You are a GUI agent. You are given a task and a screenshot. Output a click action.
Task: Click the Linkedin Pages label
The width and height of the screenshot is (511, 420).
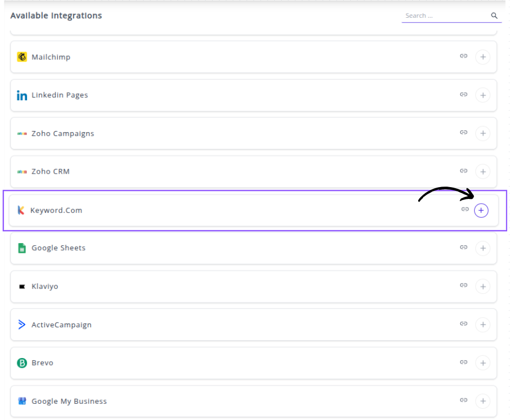click(x=59, y=95)
